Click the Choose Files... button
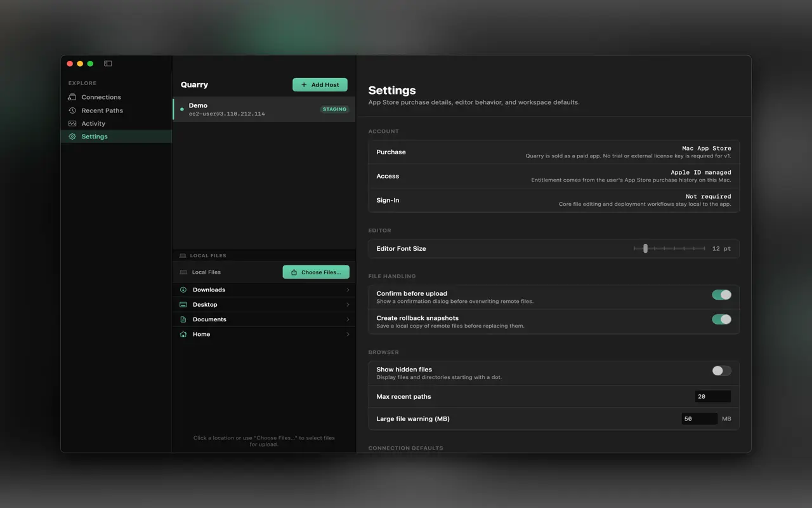The width and height of the screenshot is (812, 508). pyautogui.click(x=316, y=272)
